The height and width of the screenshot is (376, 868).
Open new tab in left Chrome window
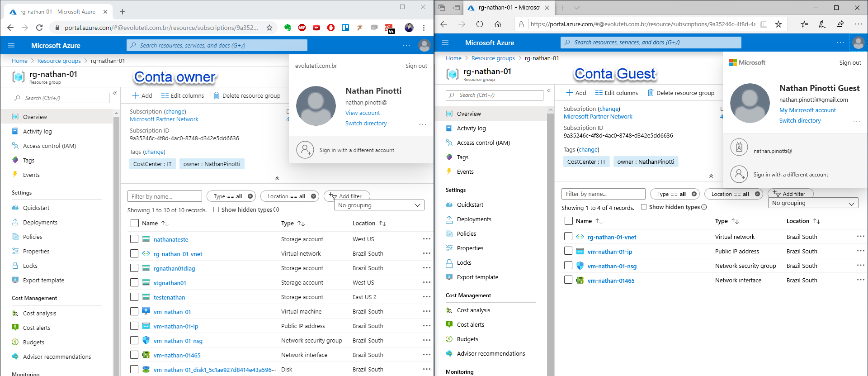(123, 12)
